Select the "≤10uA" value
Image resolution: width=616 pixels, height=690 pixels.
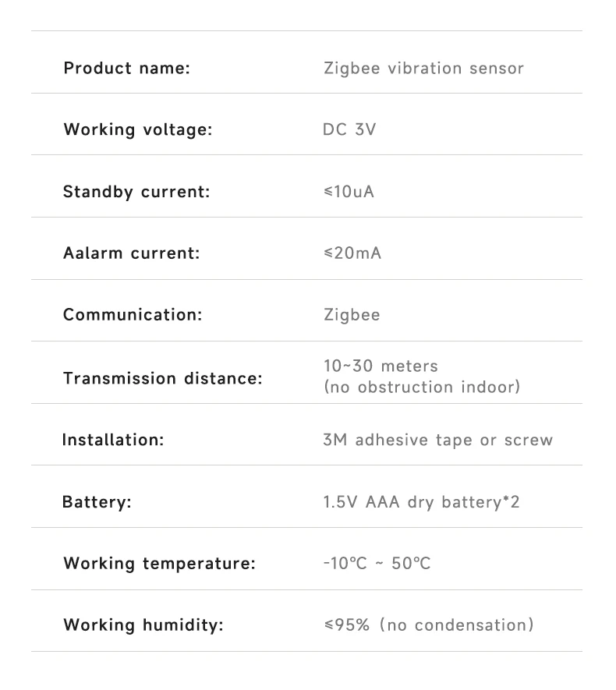tap(349, 192)
